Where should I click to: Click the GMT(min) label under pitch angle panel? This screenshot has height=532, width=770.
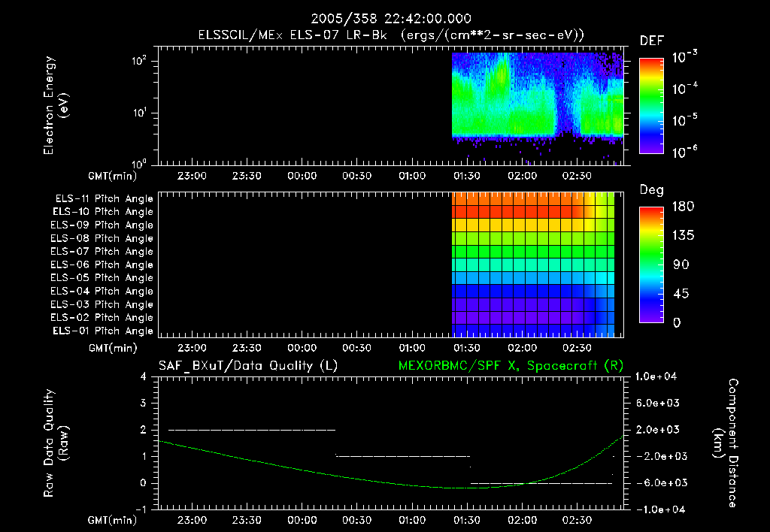(x=113, y=348)
